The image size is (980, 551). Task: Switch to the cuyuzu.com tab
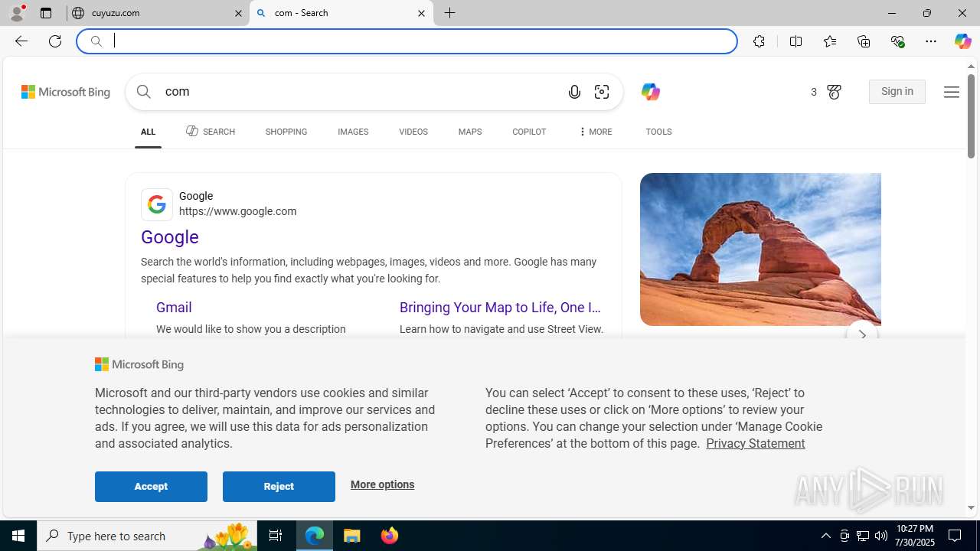157,13
